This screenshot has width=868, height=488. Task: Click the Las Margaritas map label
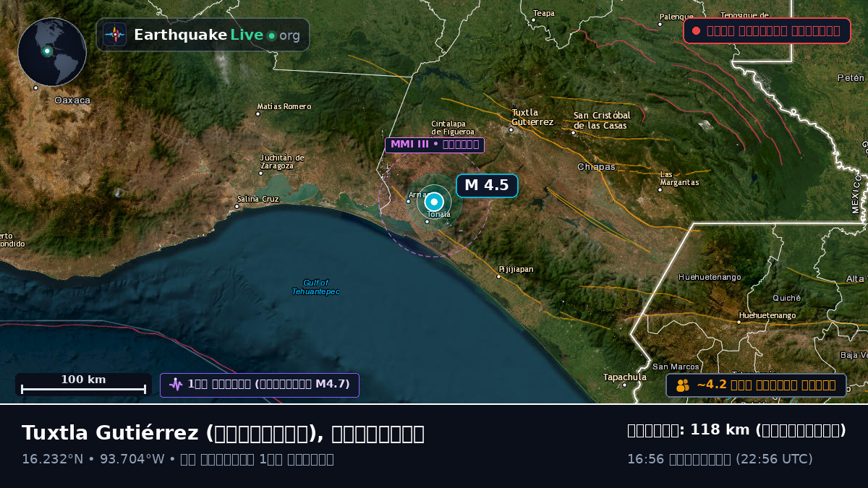[679, 179]
